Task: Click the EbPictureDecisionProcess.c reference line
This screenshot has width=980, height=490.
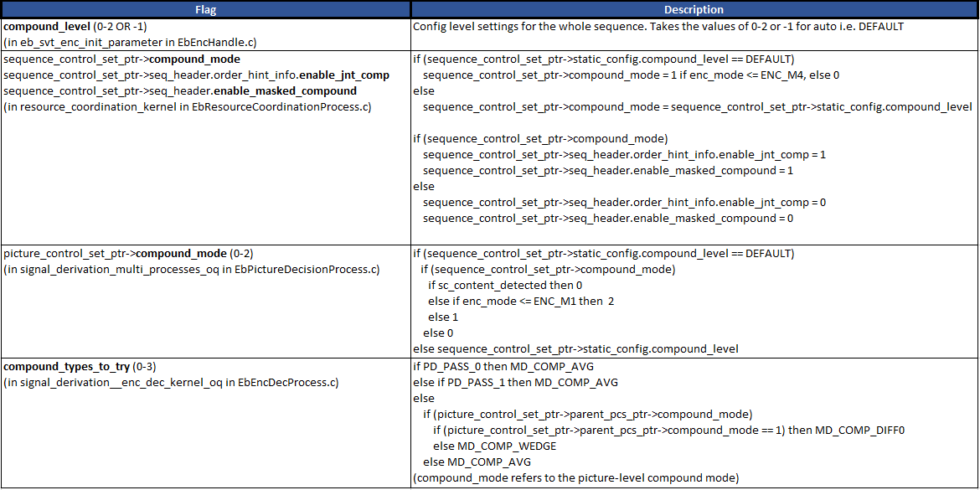Action: [x=192, y=269]
